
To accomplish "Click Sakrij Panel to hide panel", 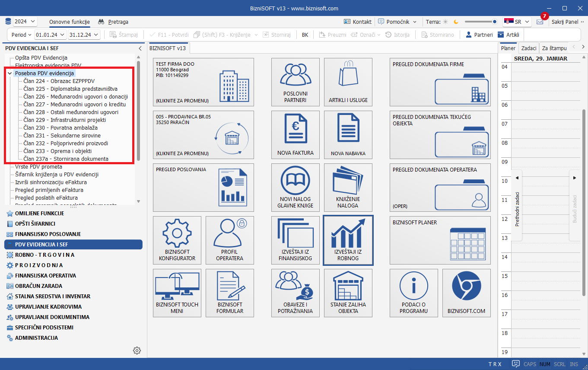I will (565, 22).
